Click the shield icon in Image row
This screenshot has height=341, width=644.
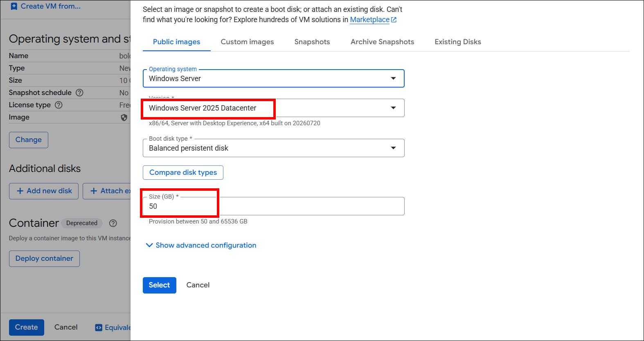click(x=124, y=117)
